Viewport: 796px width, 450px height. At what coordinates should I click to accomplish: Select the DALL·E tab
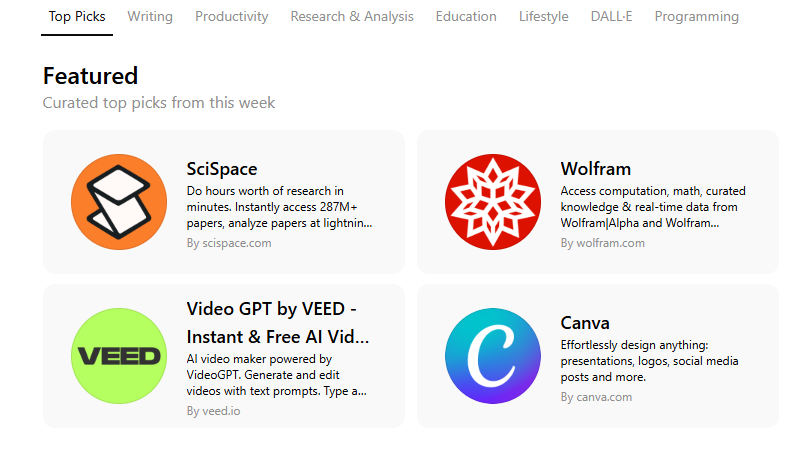[x=612, y=16]
